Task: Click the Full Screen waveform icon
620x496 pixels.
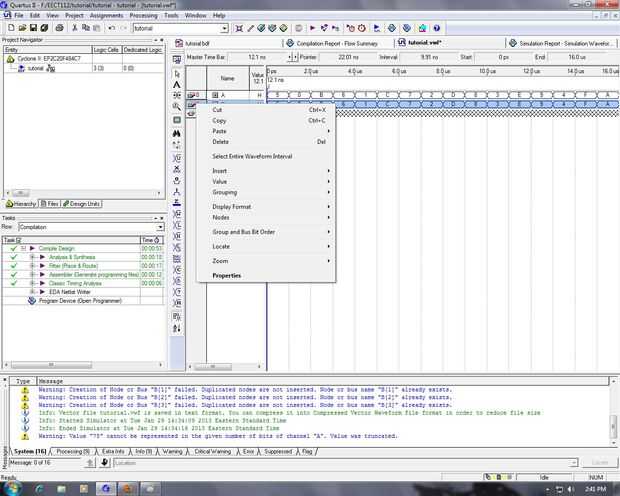Action: pyautogui.click(x=177, y=120)
